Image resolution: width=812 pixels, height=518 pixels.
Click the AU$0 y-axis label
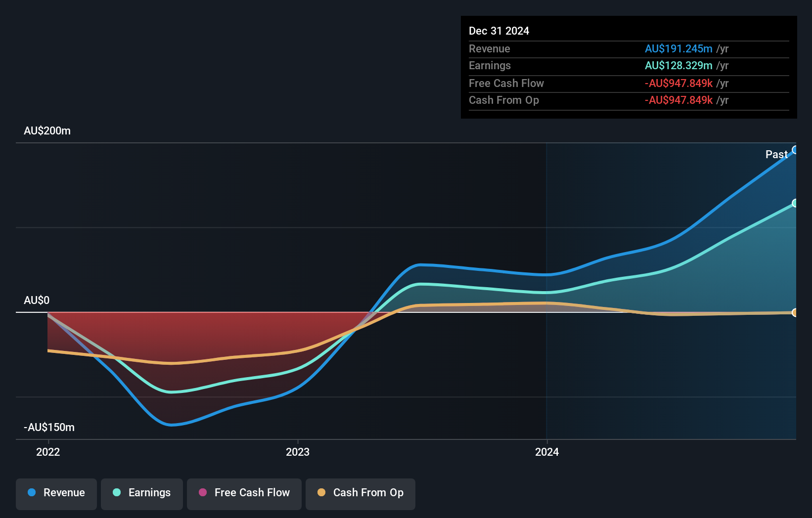click(x=37, y=300)
